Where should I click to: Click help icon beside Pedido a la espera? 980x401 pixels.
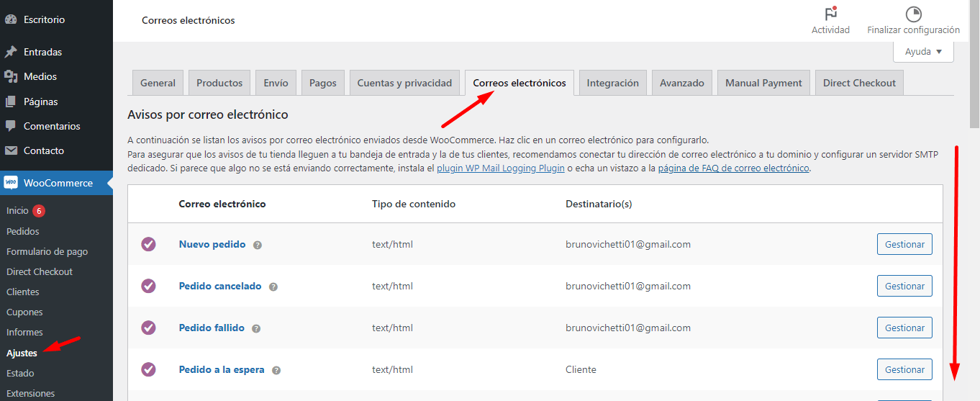pyautogui.click(x=276, y=370)
